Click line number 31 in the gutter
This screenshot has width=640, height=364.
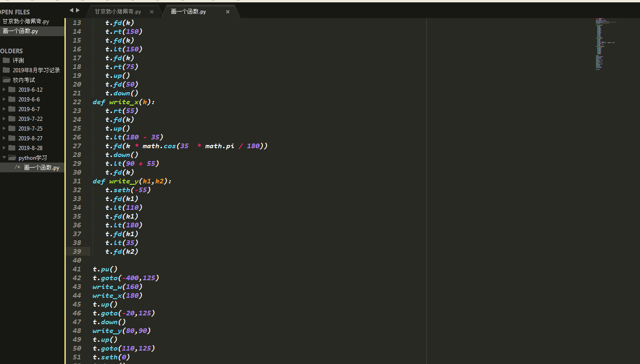click(76, 181)
